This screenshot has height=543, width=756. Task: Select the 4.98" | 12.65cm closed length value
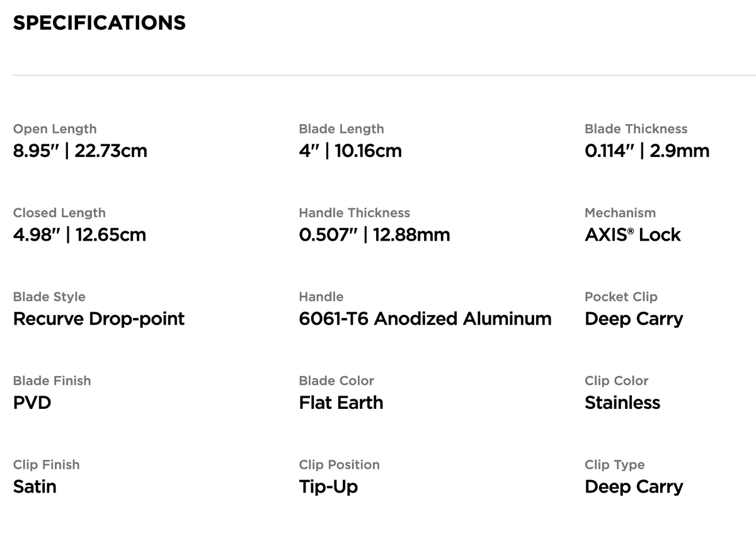pyautogui.click(x=79, y=235)
